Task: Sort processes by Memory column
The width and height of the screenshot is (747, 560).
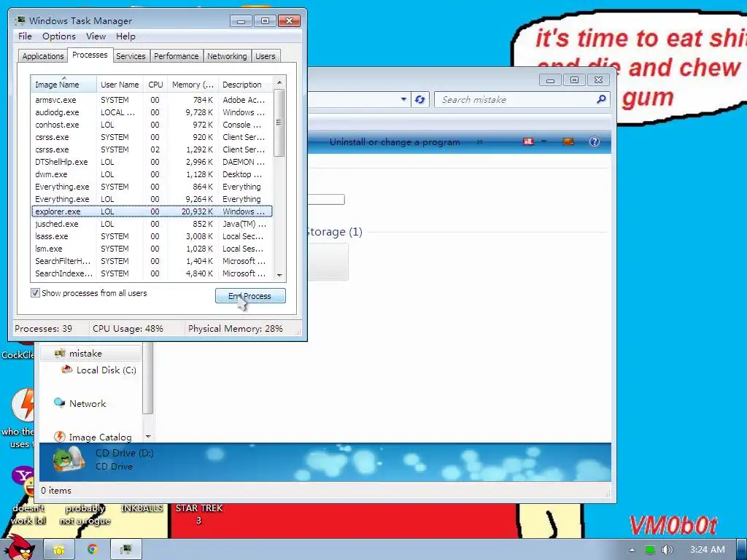Action: [x=193, y=85]
